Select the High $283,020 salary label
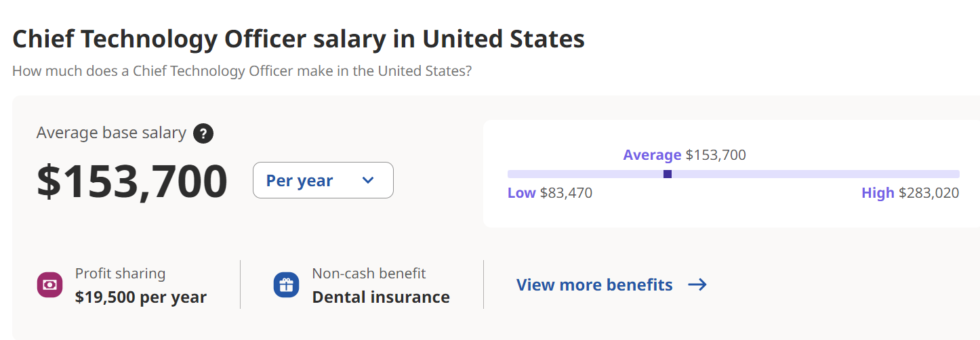Viewport: 980px width, 340px height. pyautogui.click(x=910, y=193)
